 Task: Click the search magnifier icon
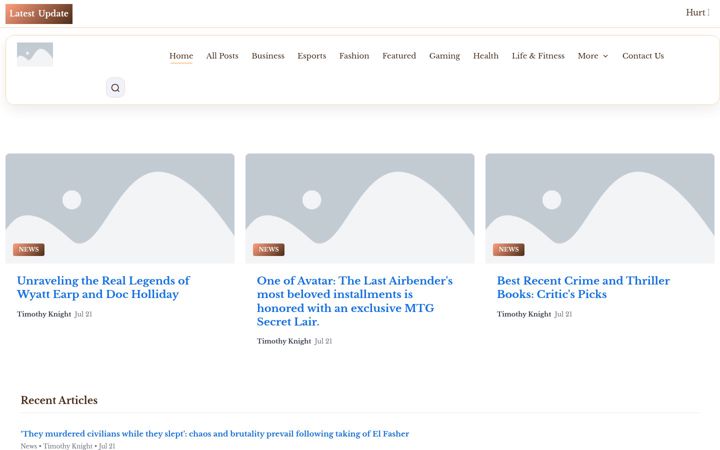115,88
